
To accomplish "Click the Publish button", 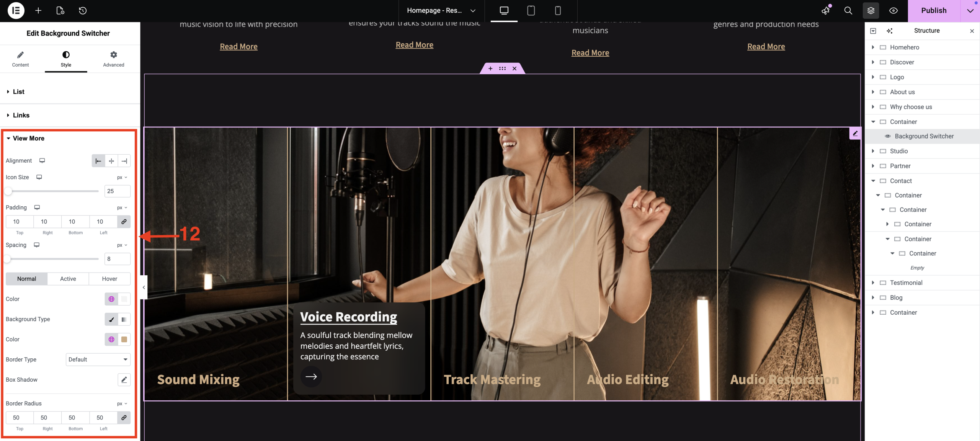I will tap(933, 10).
